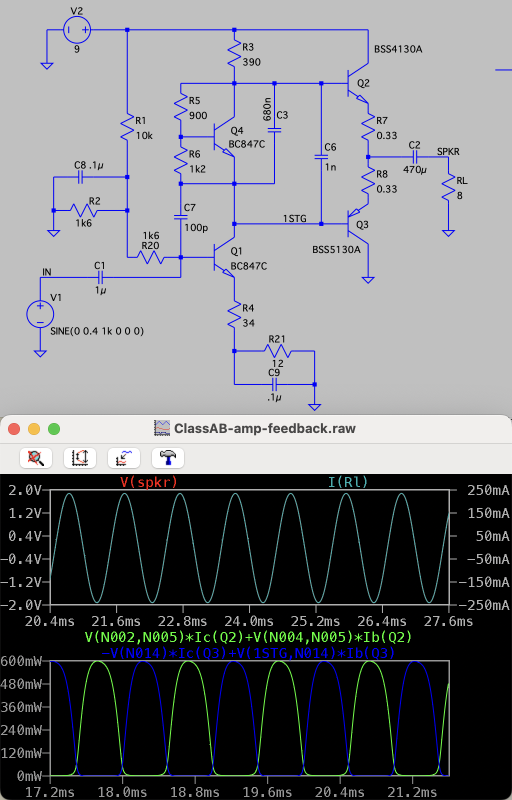The height and width of the screenshot is (800, 512).
Task: Click the ground symbol below Q3
Action: [x=368, y=280]
